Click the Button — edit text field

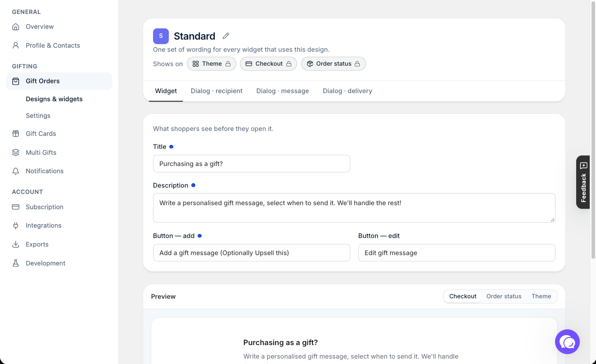(457, 253)
